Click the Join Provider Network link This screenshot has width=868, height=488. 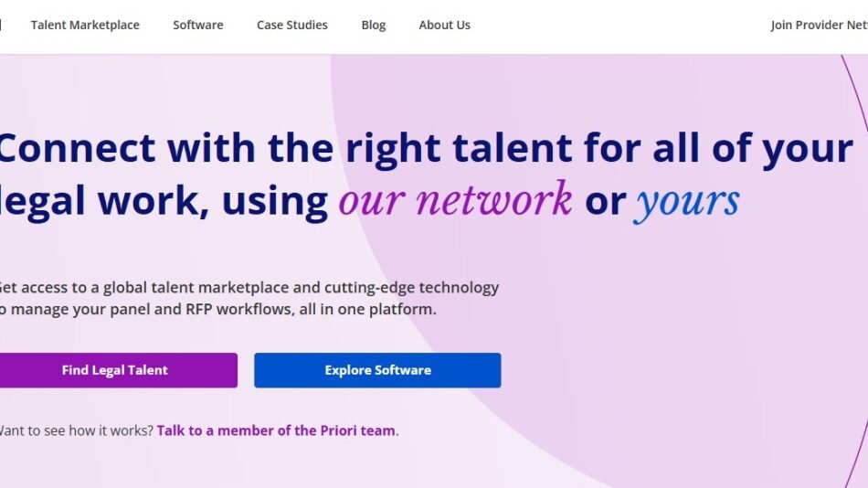point(819,26)
